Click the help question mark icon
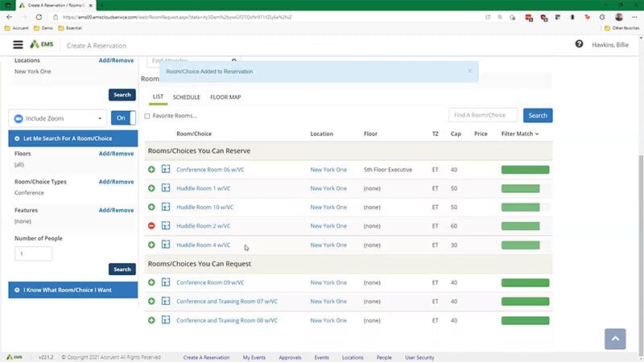The height and width of the screenshot is (362, 644). (579, 44)
